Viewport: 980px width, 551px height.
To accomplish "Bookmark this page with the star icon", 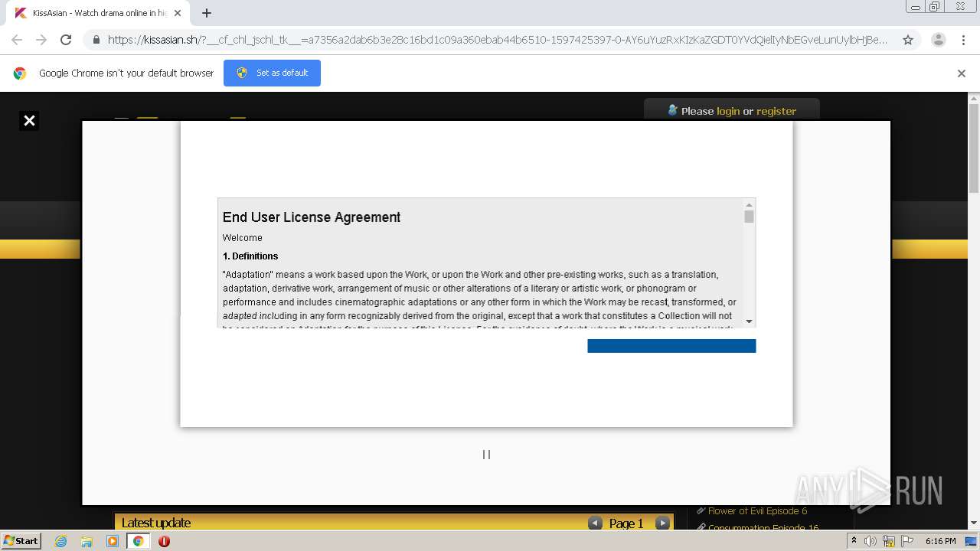I will [908, 40].
